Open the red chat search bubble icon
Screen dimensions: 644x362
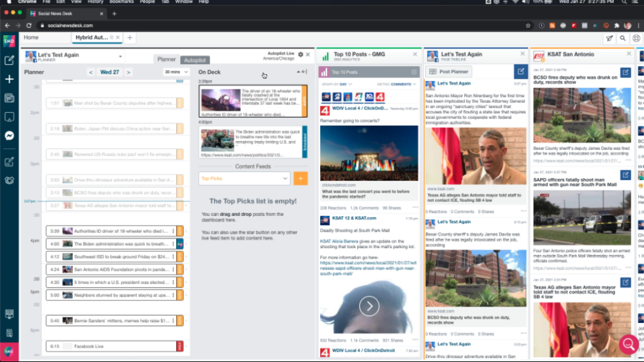pos(628,344)
